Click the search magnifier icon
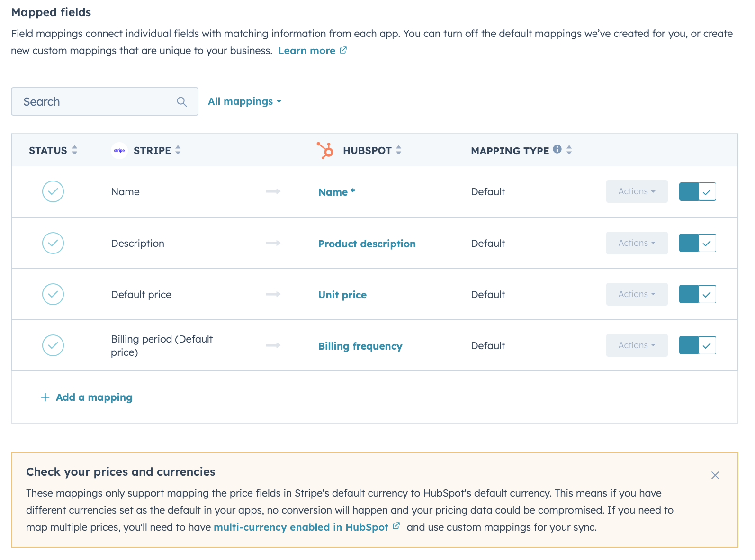 tap(181, 101)
